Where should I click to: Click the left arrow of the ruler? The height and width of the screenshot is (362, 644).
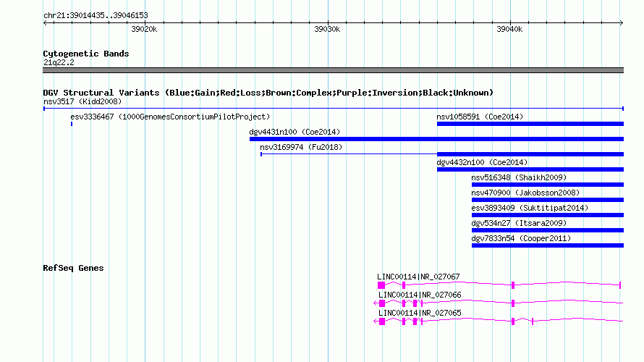pyautogui.click(x=45, y=22)
